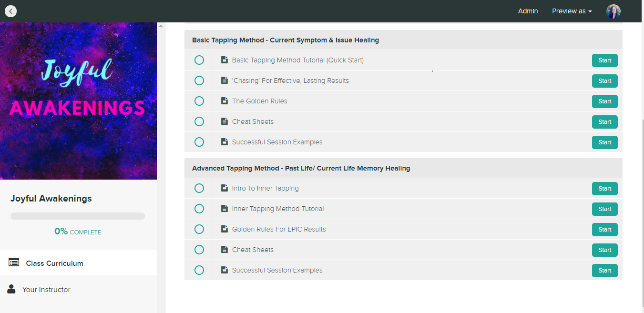Image resolution: width=644 pixels, height=313 pixels.
Task: Toggle completion circle for 'Chasing' lesson
Action: (199, 81)
